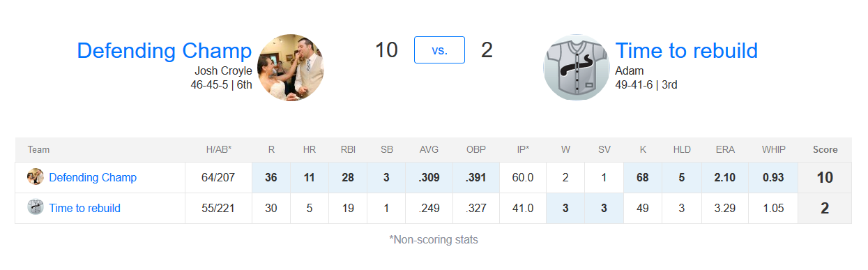Screen dimensions: 868x270
Task: Select the Score column header
Action: [x=825, y=150]
